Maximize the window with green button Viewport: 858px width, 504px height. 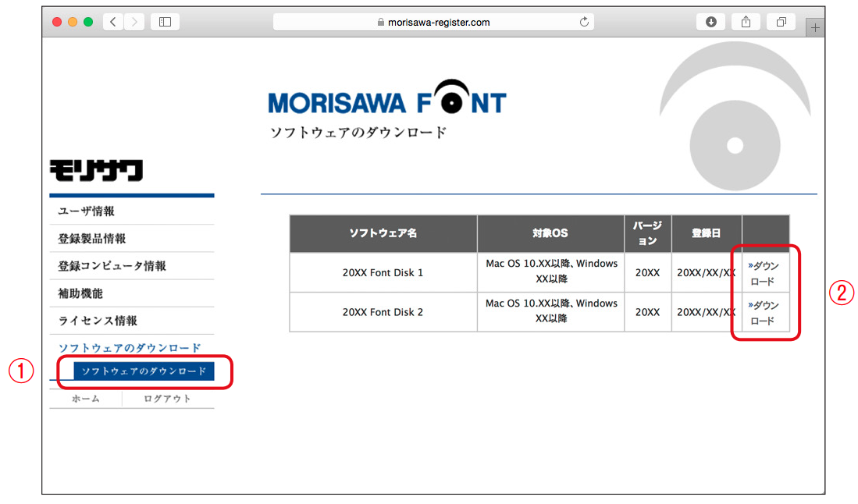[88, 22]
